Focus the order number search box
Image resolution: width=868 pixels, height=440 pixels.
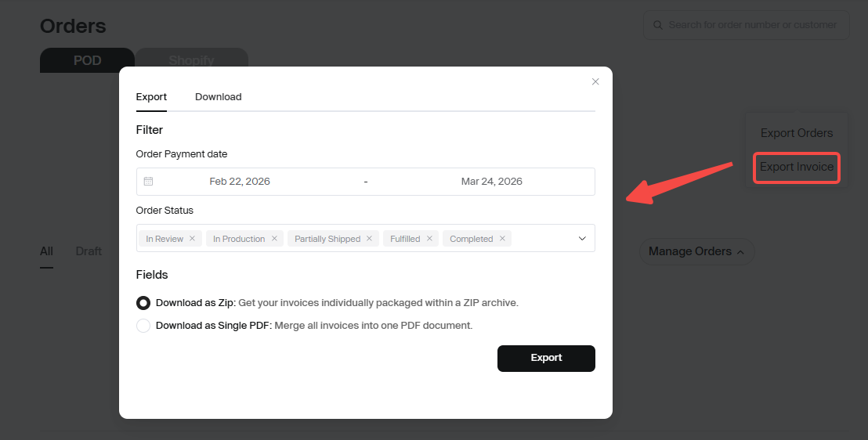(x=752, y=25)
